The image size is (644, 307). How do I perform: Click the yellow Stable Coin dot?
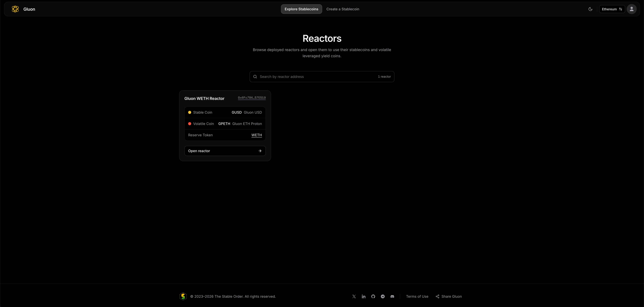190,112
